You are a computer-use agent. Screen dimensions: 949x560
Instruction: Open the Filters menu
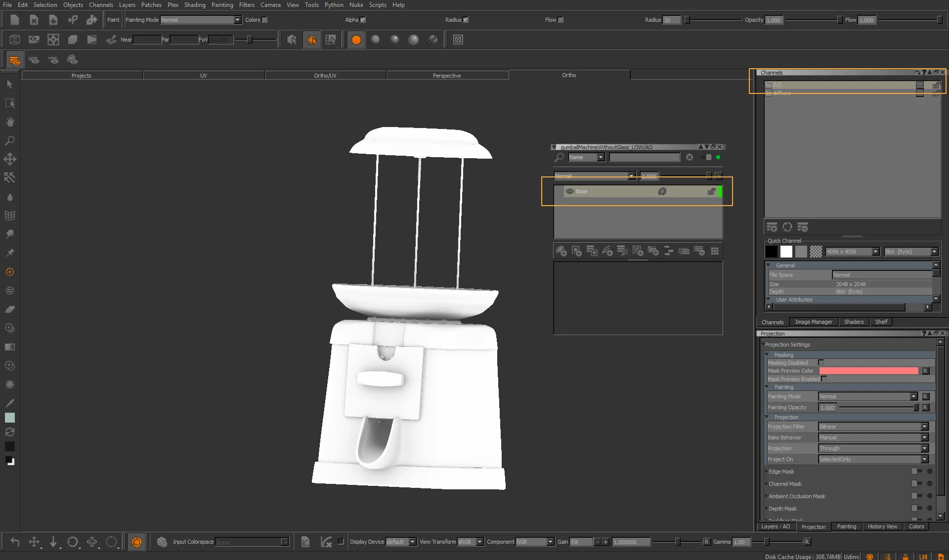point(246,5)
